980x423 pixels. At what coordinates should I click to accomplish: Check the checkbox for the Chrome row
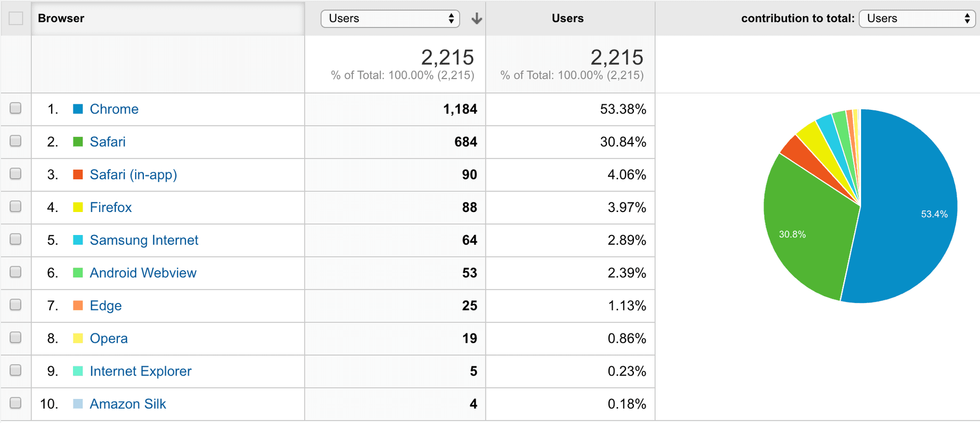pyautogui.click(x=16, y=108)
